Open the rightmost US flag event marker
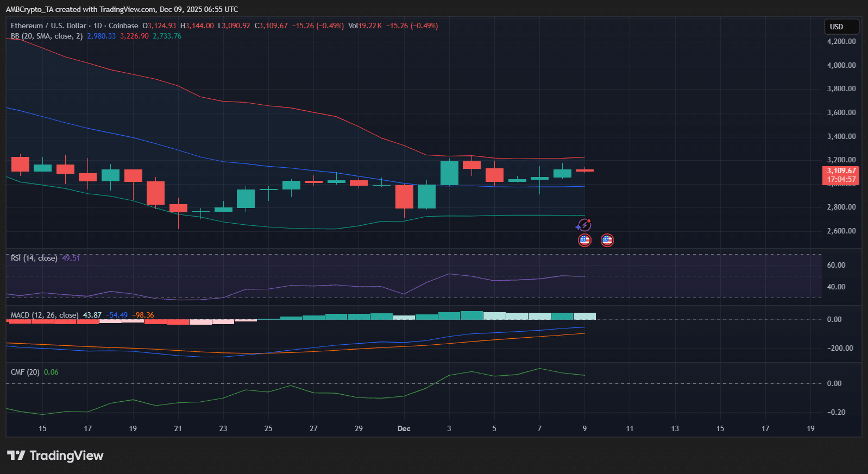868x474 pixels. click(607, 240)
